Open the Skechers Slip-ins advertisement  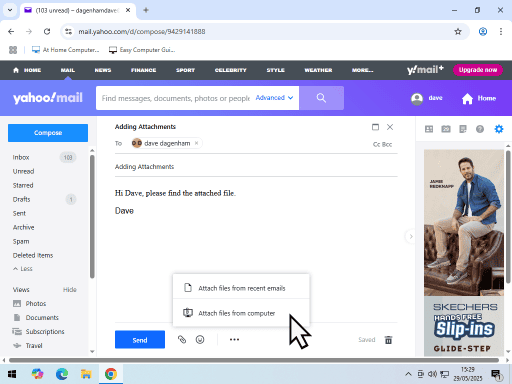(464, 253)
